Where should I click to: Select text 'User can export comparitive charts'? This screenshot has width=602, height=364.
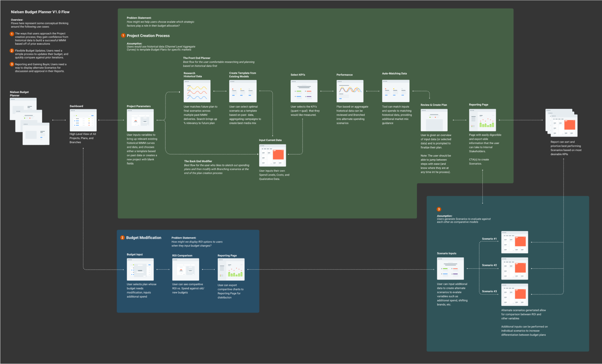[x=231, y=291]
